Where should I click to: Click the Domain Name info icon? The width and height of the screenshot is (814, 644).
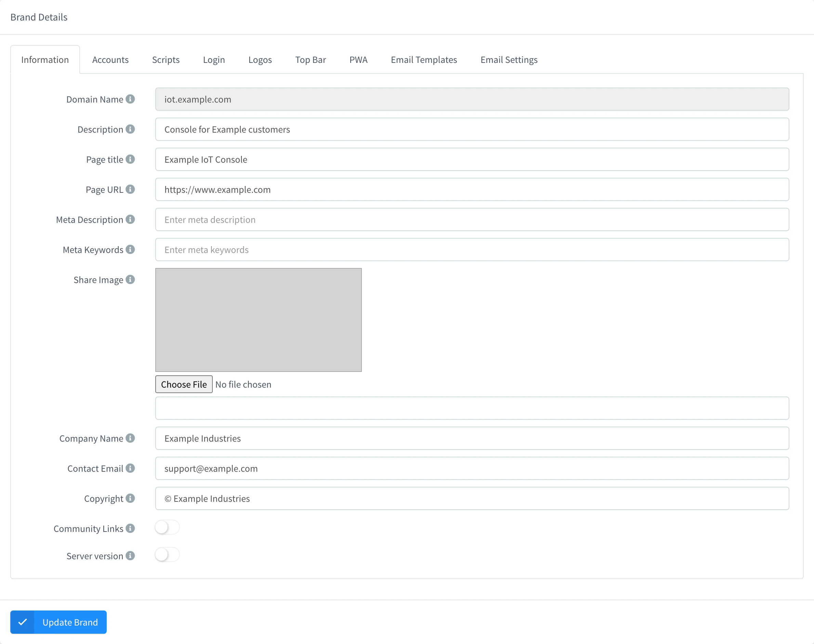130,99
